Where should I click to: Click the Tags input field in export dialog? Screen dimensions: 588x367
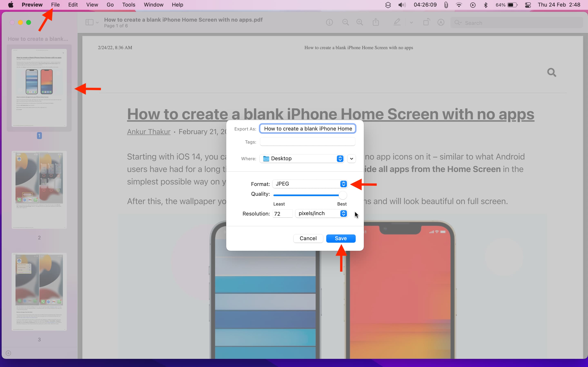click(308, 142)
